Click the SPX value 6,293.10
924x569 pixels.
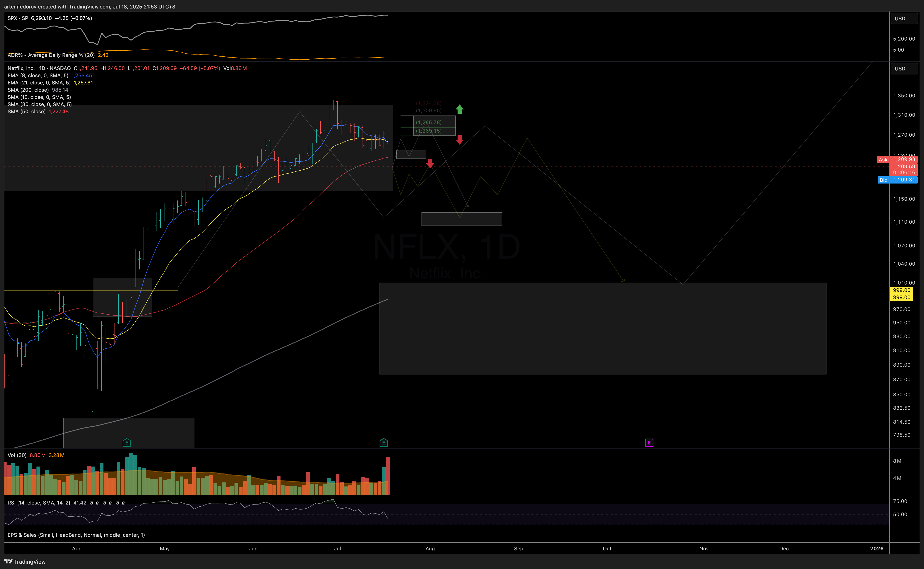pos(41,18)
